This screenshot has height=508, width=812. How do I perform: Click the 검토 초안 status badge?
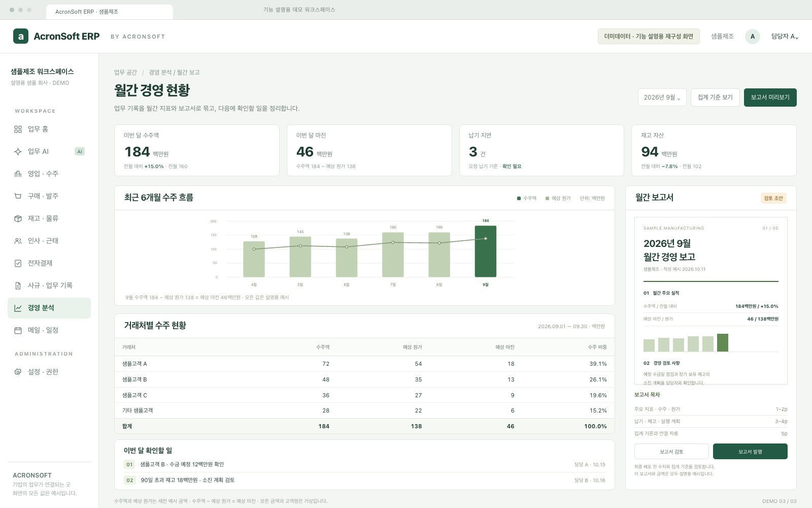(x=773, y=198)
